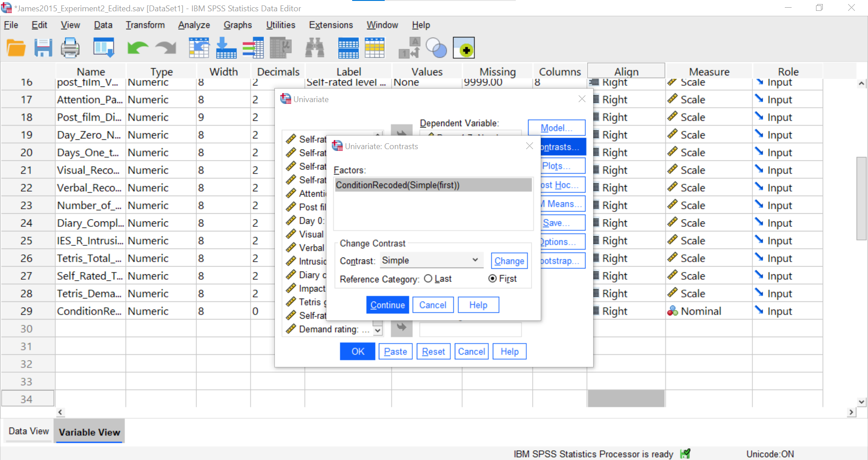Save the document with floppy icon
Viewport: 868px width, 460px height.
point(43,48)
